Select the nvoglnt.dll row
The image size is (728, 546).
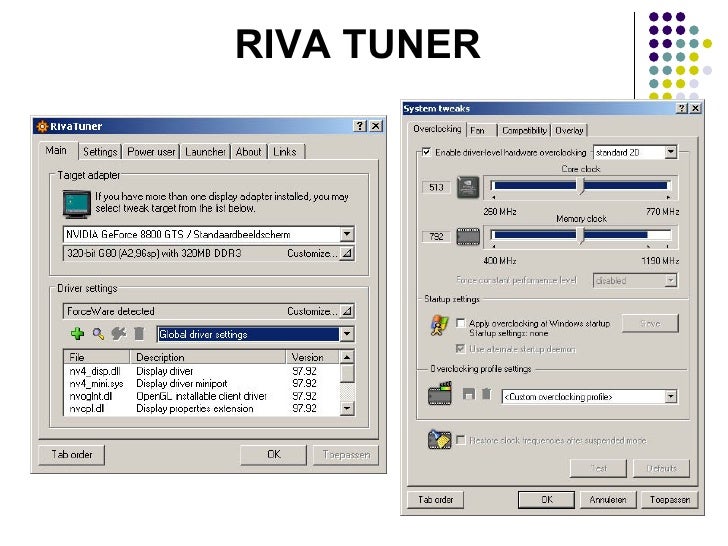click(202, 396)
